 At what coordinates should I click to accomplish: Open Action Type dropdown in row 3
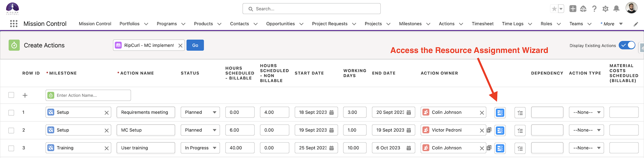[x=587, y=148]
